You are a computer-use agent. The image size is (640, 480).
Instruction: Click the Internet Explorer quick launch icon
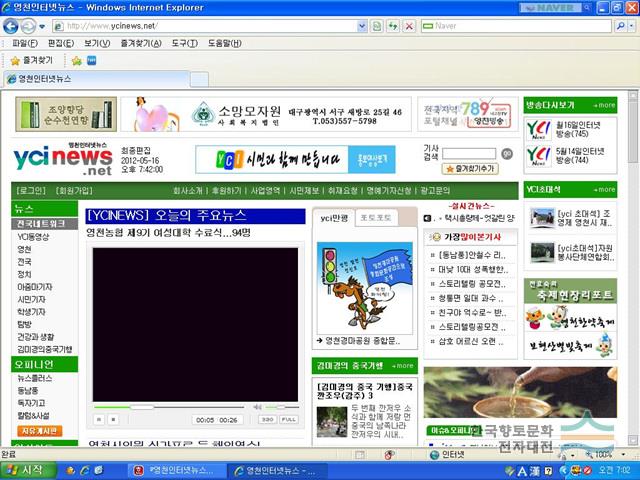85,471
